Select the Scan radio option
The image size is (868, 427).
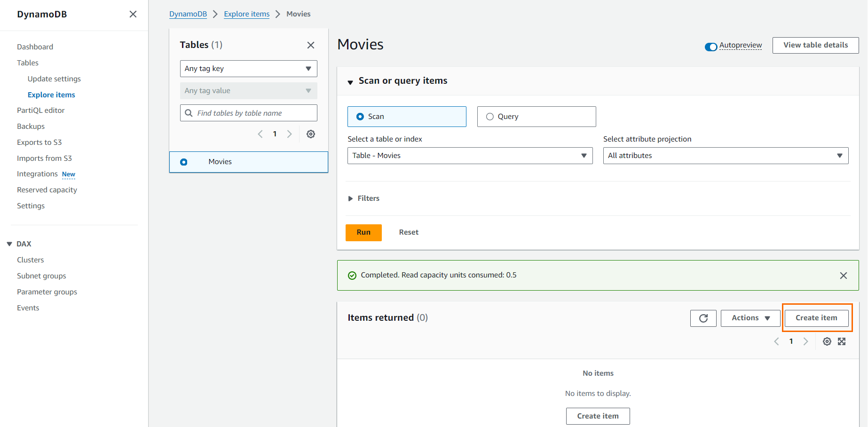pyautogui.click(x=360, y=117)
